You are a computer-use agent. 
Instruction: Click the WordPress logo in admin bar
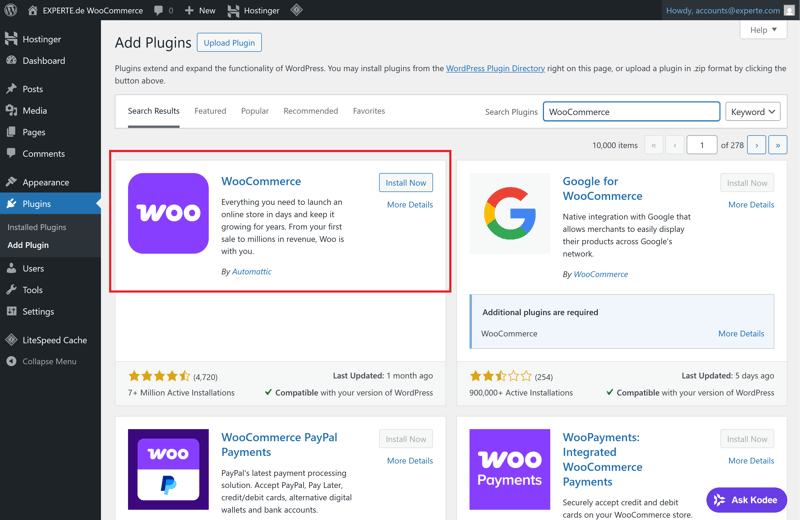[11, 10]
